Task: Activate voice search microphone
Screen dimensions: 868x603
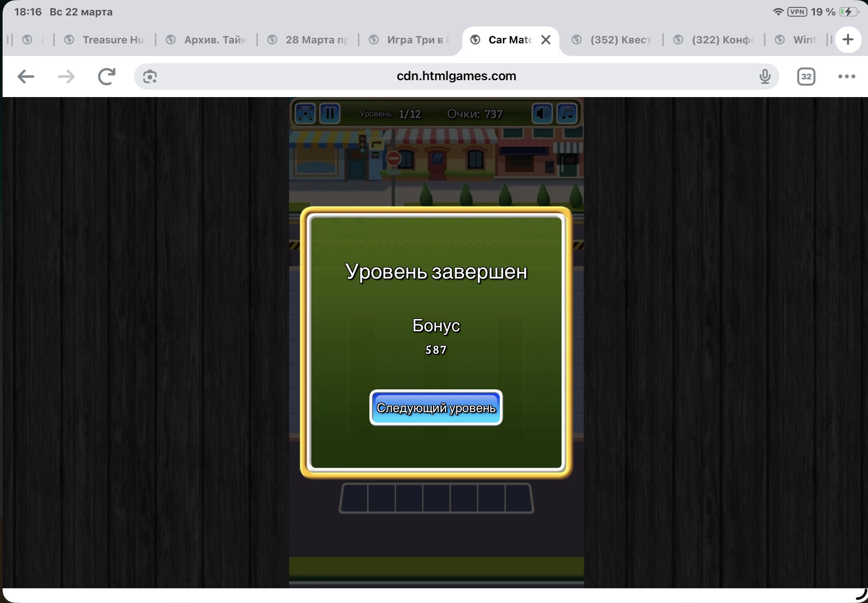Action: point(764,77)
